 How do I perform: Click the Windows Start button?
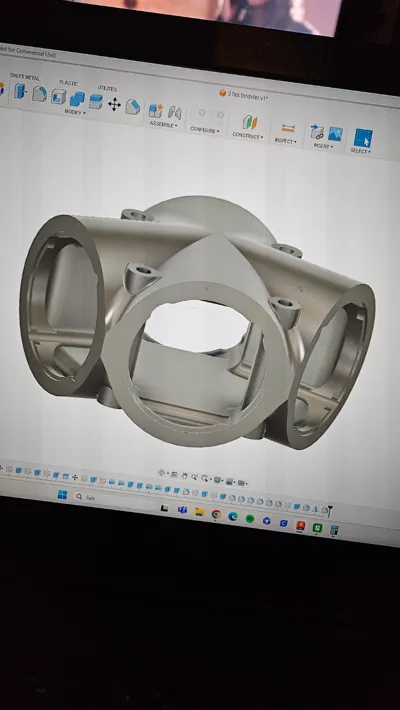click(63, 494)
